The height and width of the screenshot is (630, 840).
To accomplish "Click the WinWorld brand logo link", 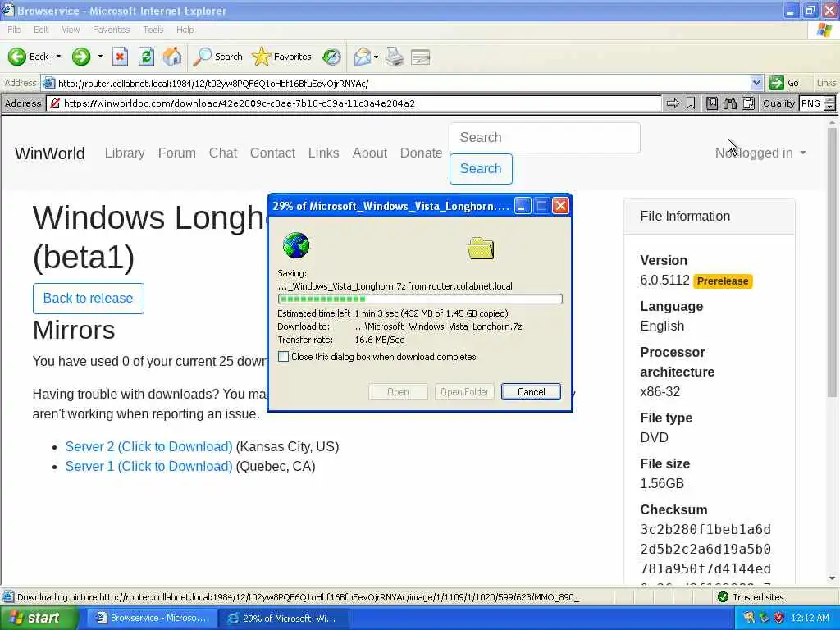I will click(x=50, y=153).
